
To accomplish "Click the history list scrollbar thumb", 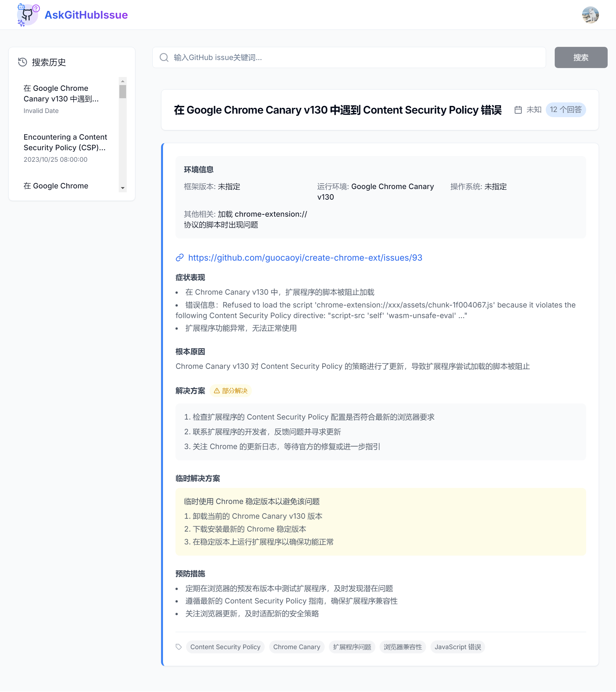I will tap(123, 91).
